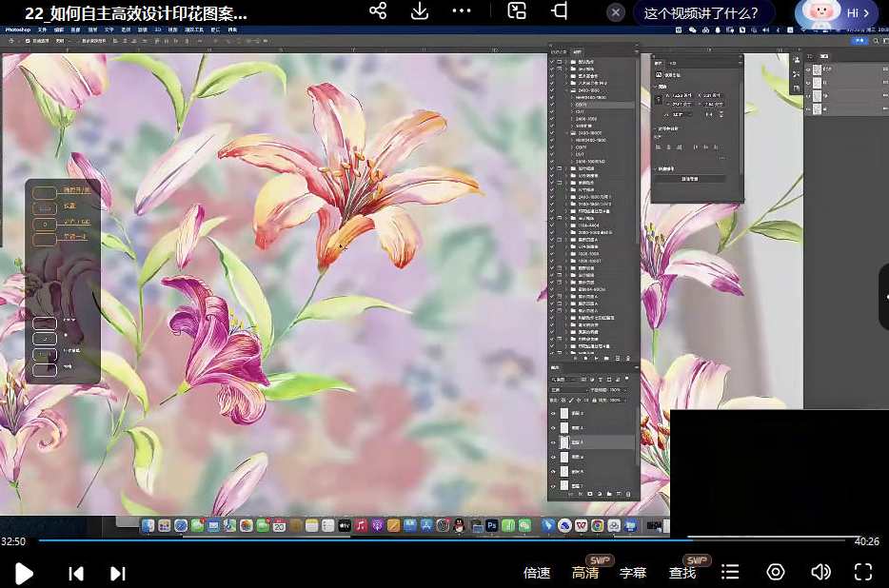Click the '这个视频讲了什么?' AI prompt
889x588 pixels.
pos(701,13)
